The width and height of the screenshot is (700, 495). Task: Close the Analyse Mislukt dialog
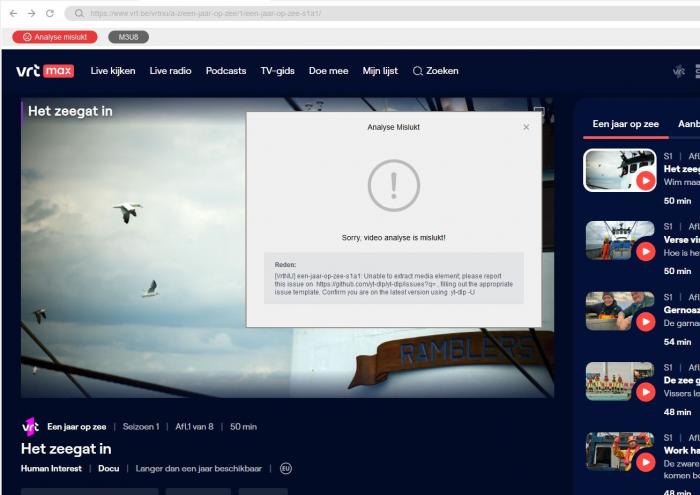point(526,127)
